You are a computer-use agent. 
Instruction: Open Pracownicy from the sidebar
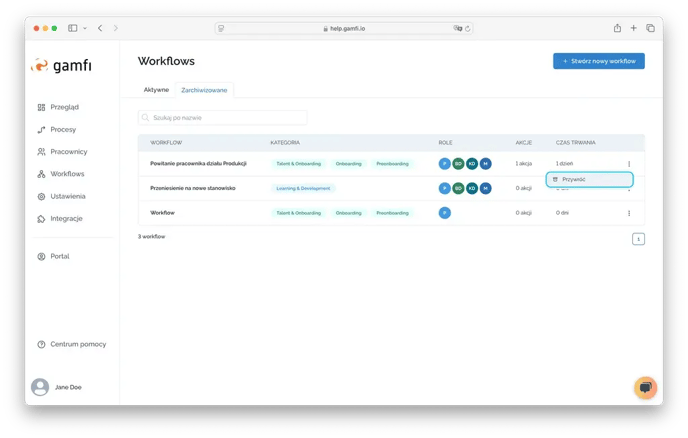click(x=41, y=152)
